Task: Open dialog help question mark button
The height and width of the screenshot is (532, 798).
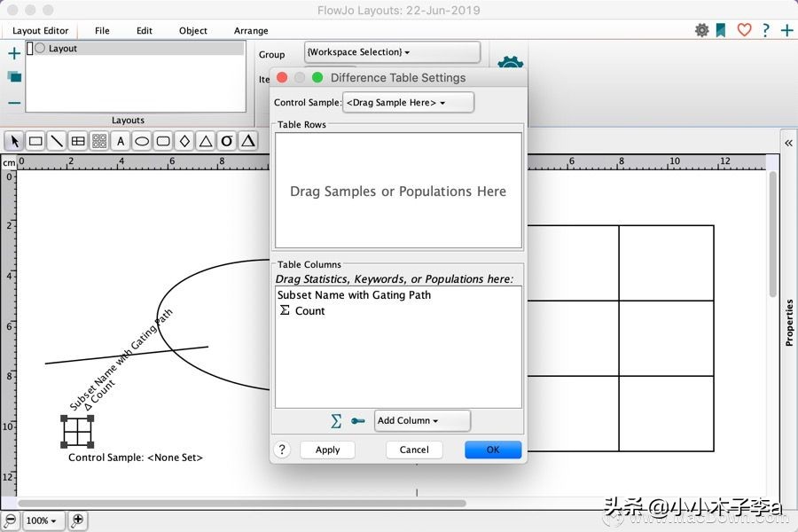Action: point(282,450)
